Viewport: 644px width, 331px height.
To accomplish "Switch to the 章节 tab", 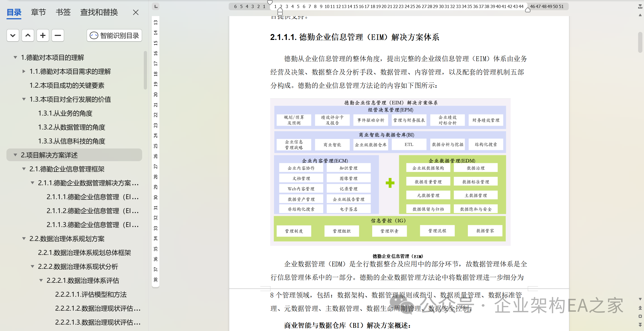I will 38,12.
